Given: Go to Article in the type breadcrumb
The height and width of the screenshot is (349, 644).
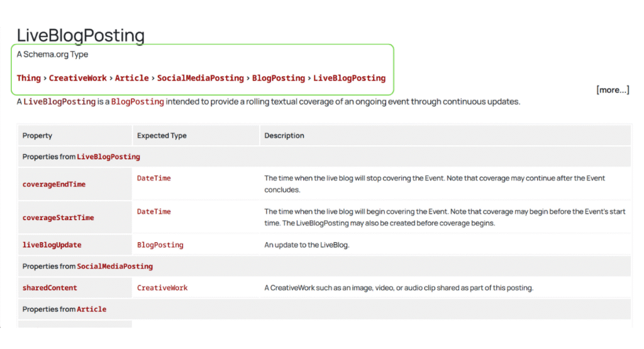Looking at the screenshot, I should [x=131, y=78].
